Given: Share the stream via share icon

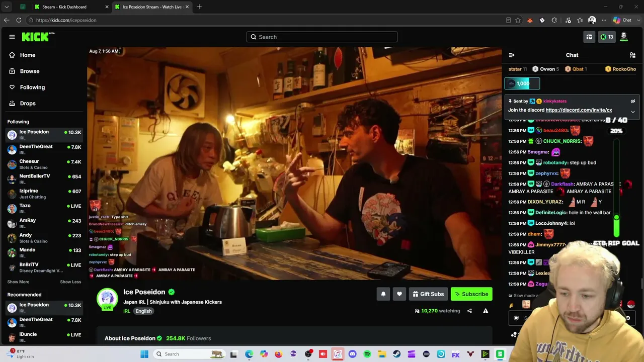Looking at the screenshot, I should click(469, 311).
